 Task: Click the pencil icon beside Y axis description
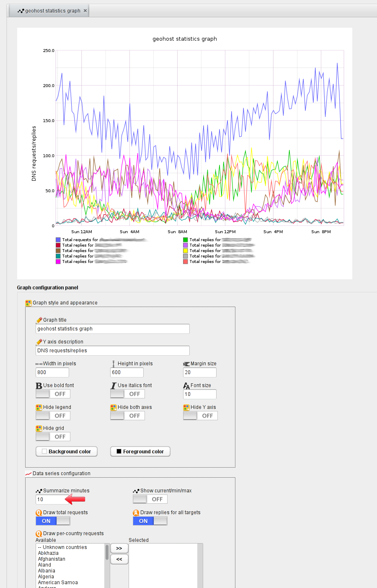click(39, 342)
